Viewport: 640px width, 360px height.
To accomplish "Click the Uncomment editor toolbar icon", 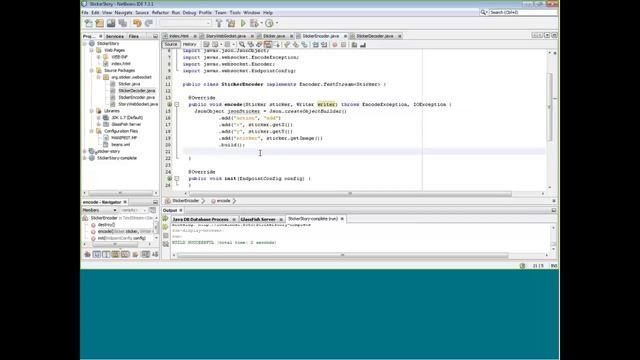I will coord(362,44).
